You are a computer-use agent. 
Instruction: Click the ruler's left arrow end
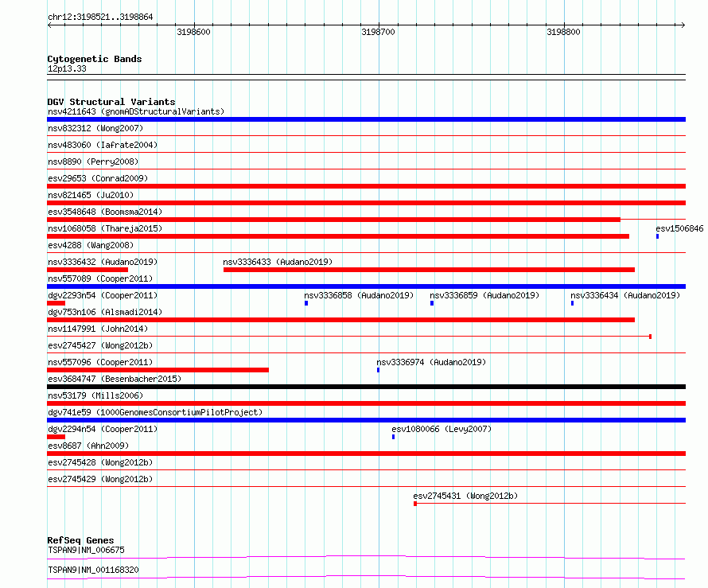pyautogui.click(x=49, y=25)
